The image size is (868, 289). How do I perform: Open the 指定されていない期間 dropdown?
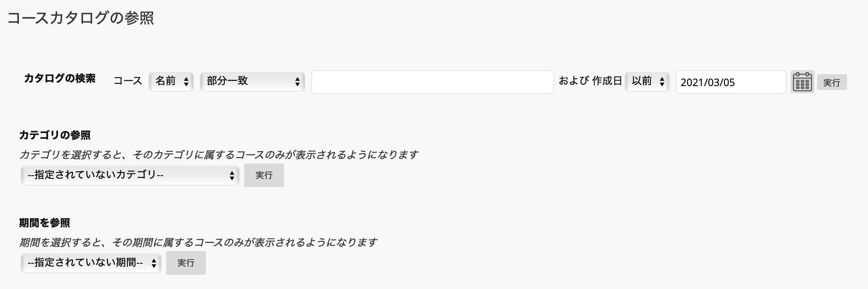pos(91,263)
